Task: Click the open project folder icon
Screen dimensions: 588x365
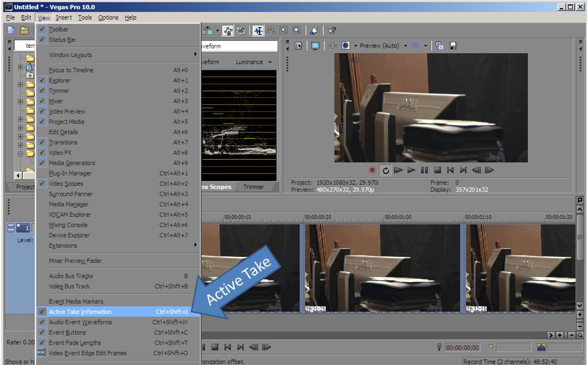Action: pyautogui.click(x=24, y=31)
